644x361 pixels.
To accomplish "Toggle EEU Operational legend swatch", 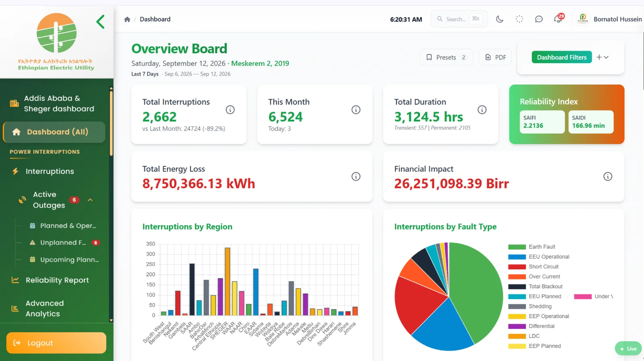I will [x=517, y=257].
